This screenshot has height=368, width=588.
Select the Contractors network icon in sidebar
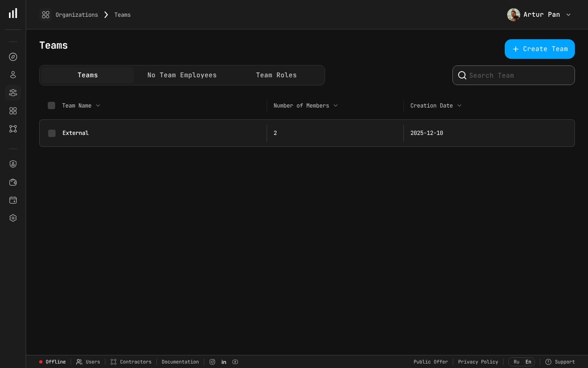point(13,129)
